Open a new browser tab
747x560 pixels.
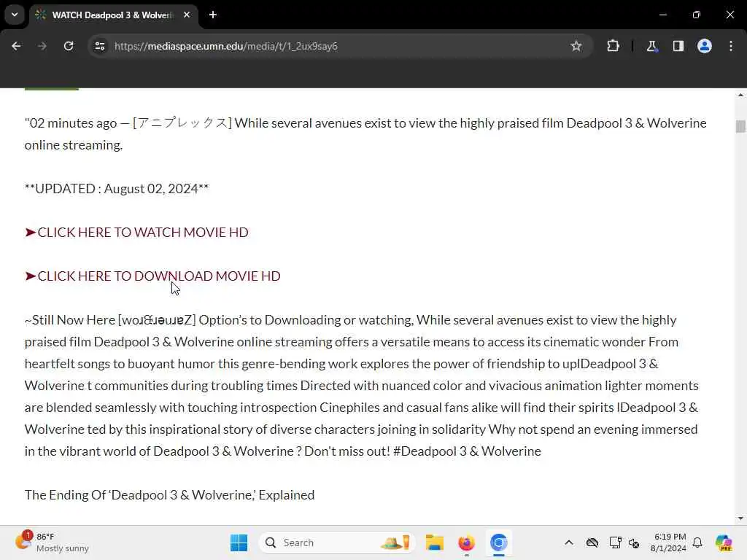(x=213, y=15)
